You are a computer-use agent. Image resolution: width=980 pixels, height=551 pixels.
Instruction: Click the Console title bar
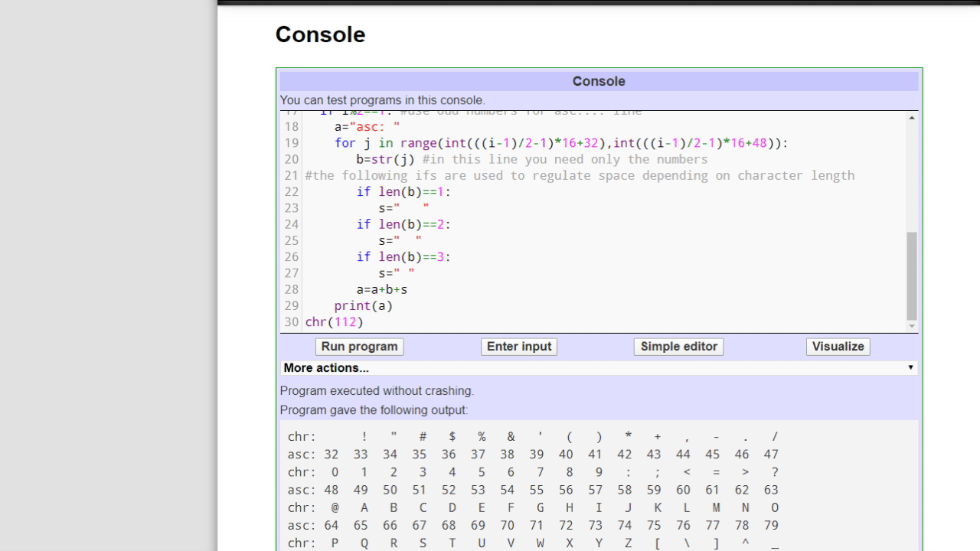coord(599,81)
